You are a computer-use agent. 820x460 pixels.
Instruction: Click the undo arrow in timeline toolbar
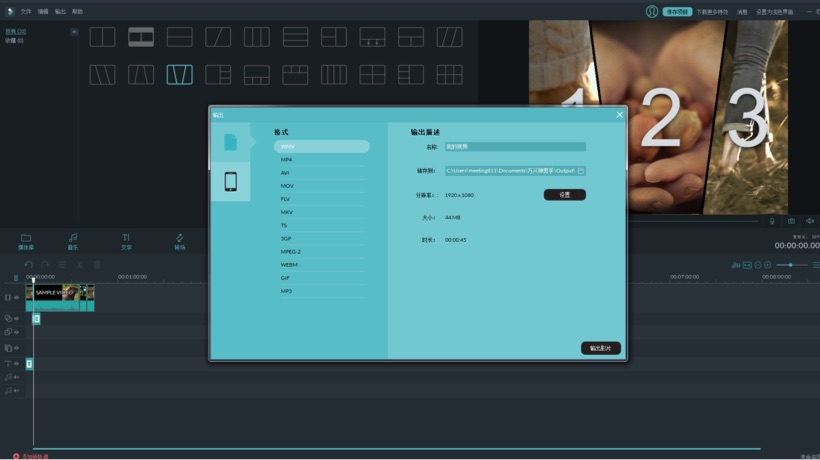(29, 264)
